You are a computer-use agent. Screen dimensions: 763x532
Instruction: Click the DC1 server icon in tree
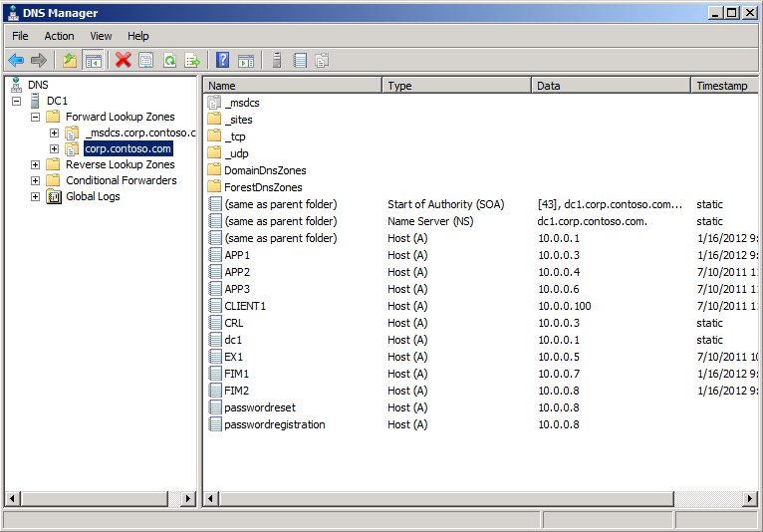(35, 101)
